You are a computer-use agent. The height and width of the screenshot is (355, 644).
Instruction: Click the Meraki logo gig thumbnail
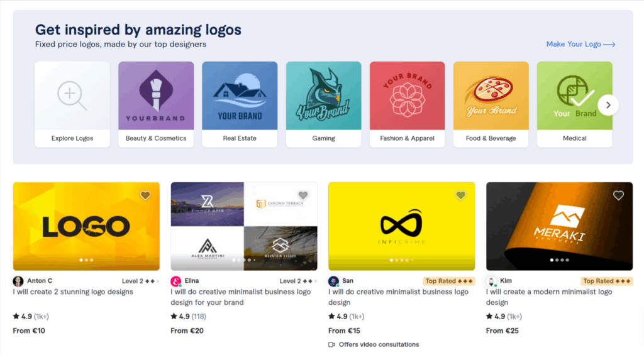(559, 226)
